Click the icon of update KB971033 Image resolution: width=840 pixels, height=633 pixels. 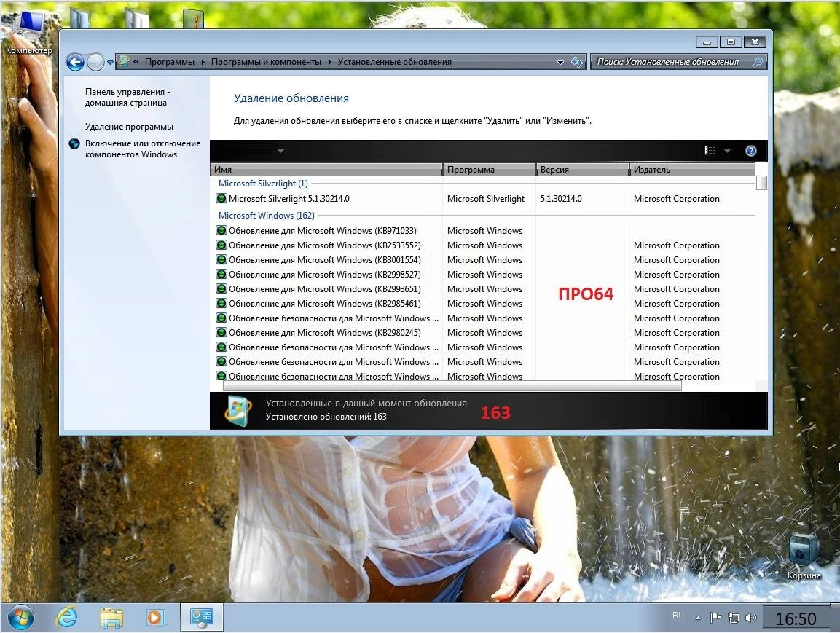coord(221,231)
